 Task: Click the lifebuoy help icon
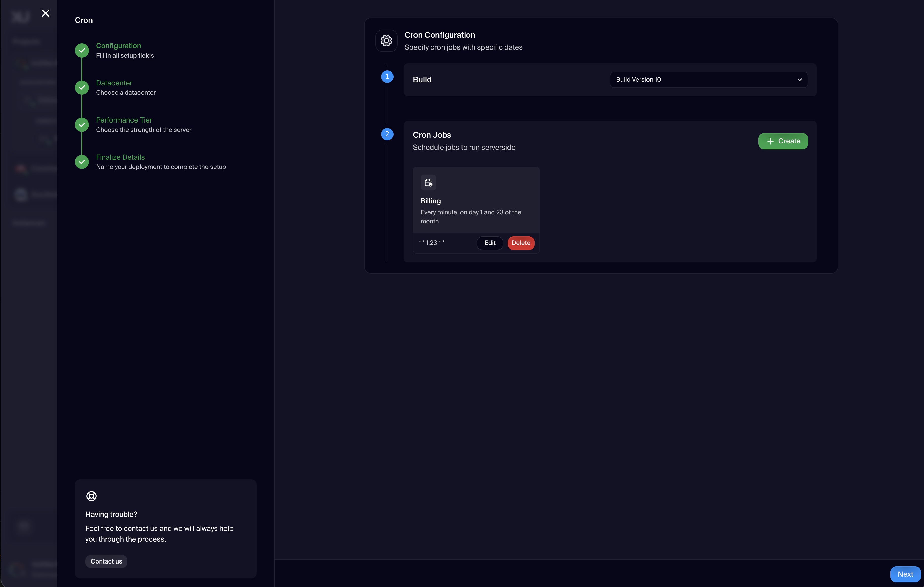[91, 496]
